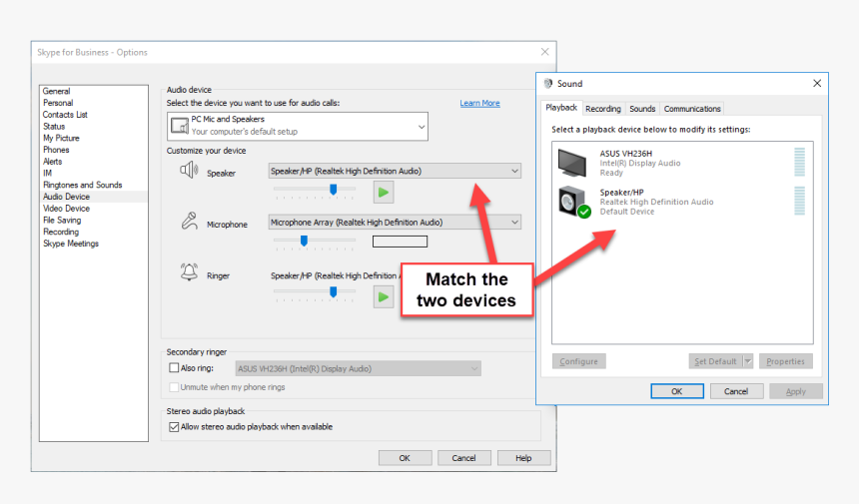Click Configure in Sound window
The height and width of the screenshot is (504, 859).
(x=579, y=361)
